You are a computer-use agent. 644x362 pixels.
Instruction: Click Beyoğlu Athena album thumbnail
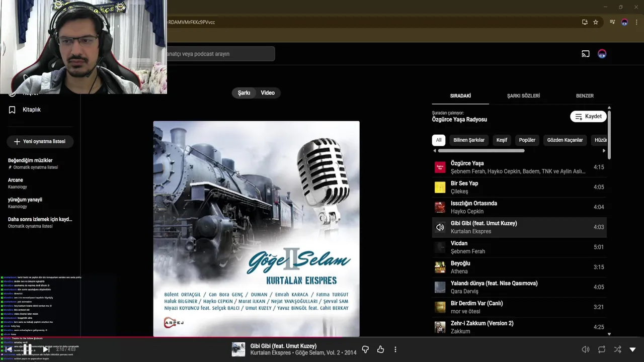tap(440, 267)
